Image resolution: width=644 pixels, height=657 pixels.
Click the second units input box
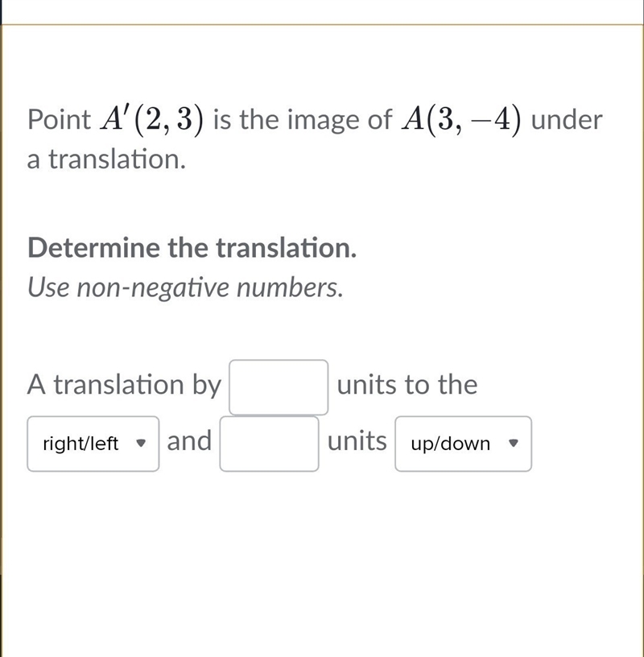click(269, 444)
